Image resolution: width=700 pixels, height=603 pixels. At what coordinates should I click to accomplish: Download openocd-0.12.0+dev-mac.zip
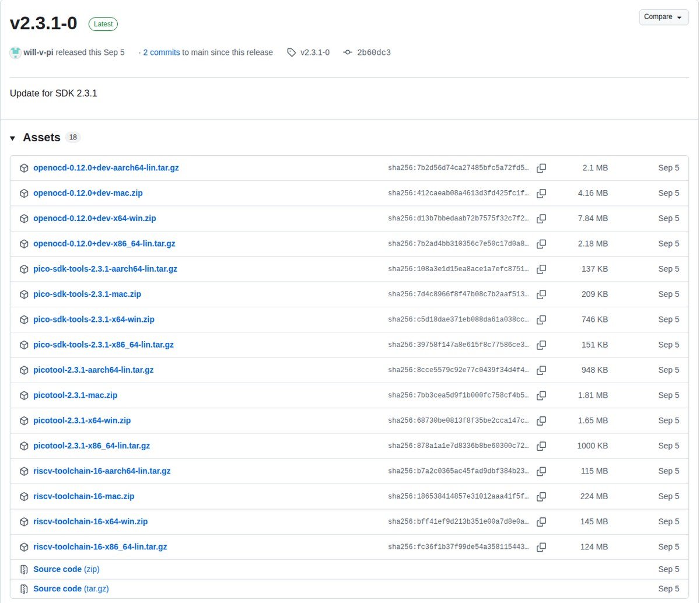click(88, 193)
